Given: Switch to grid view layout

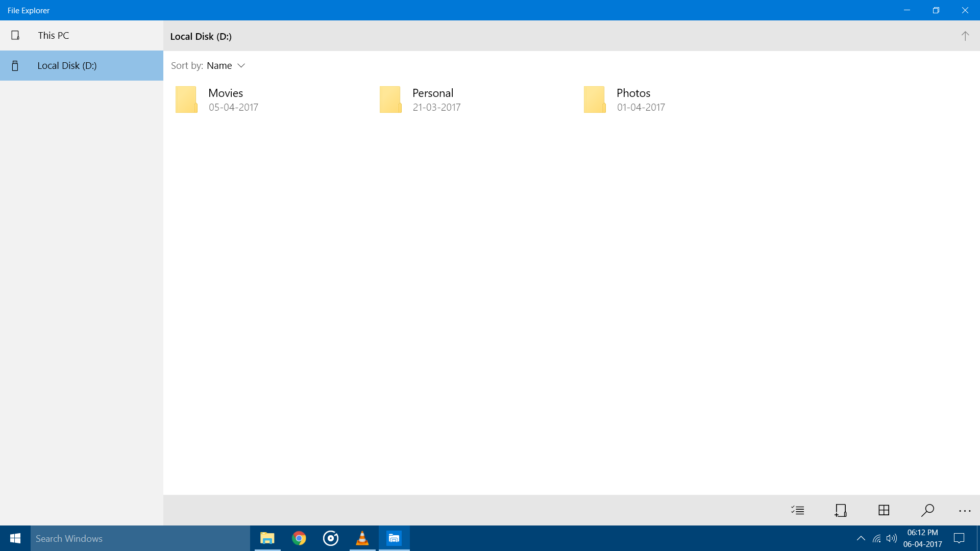Looking at the screenshot, I should (884, 510).
